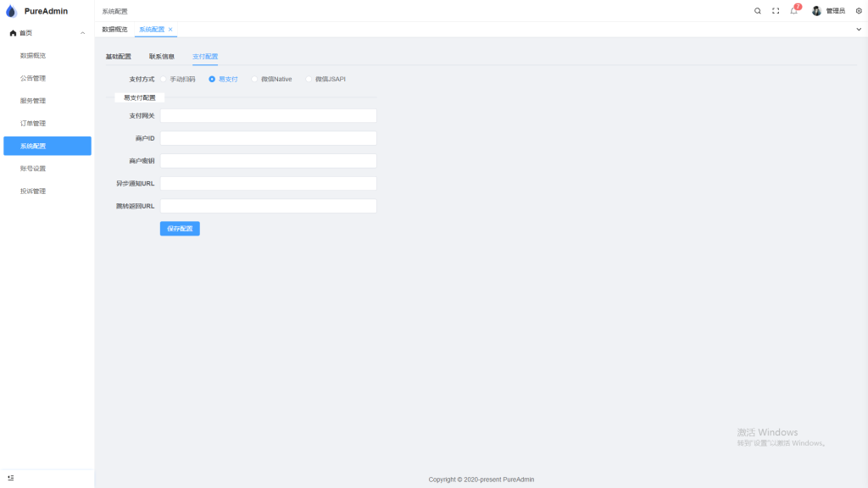The width and height of the screenshot is (868, 488).
Task: Close the 系统配置 tab with X
Action: click(170, 30)
